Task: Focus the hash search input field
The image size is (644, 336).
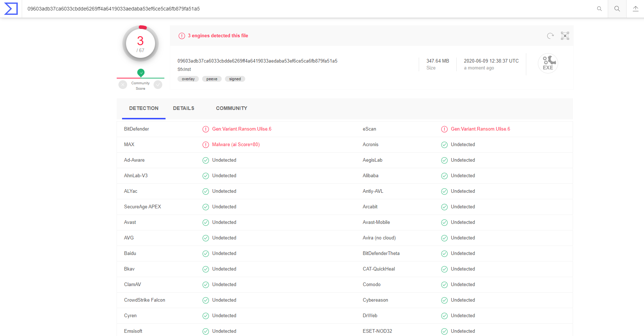Action: point(290,9)
